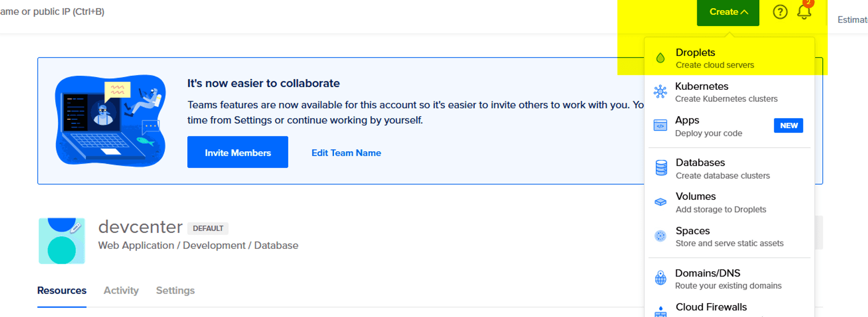
Task: Click the Spaces circle icon
Action: pyautogui.click(x=660, y=236)
